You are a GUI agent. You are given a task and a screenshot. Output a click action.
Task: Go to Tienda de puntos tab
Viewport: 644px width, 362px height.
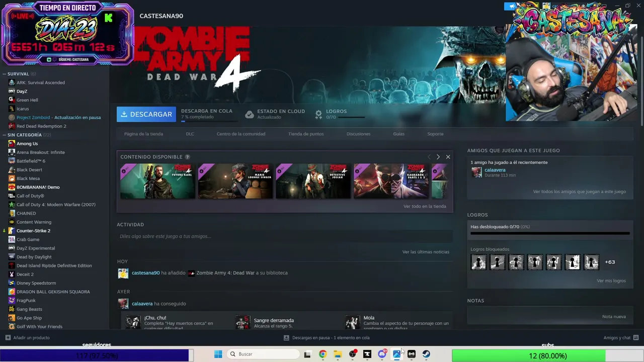[306, 134]
